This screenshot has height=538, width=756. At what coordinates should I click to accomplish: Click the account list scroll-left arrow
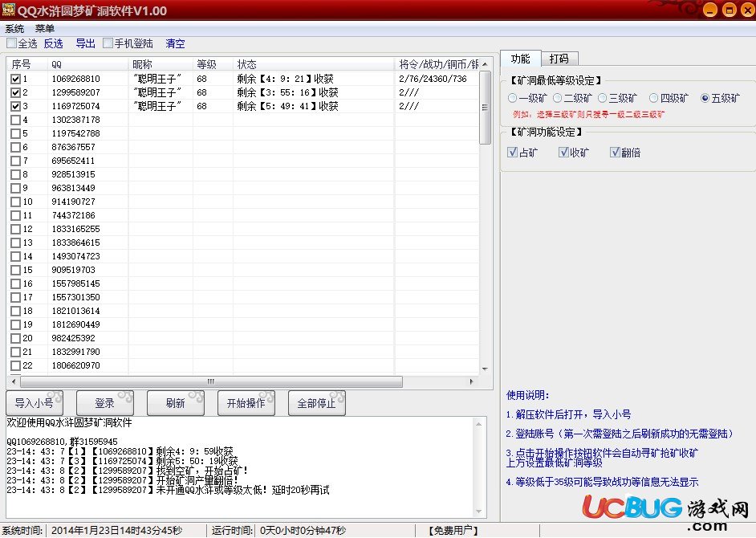(x=14, y=381)
